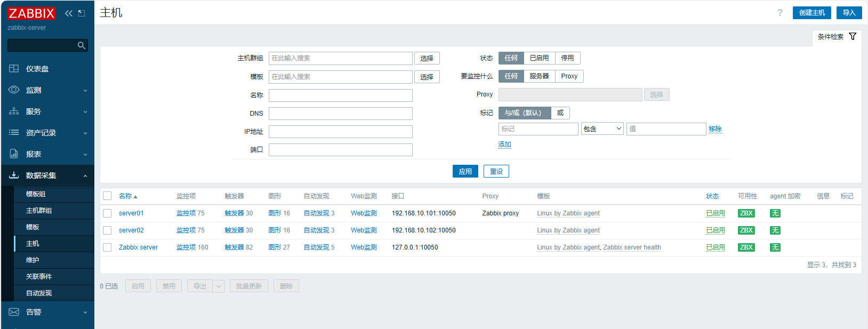
Task: Check the Zabbix server row checkbox
Action: [x=107, y=247]
